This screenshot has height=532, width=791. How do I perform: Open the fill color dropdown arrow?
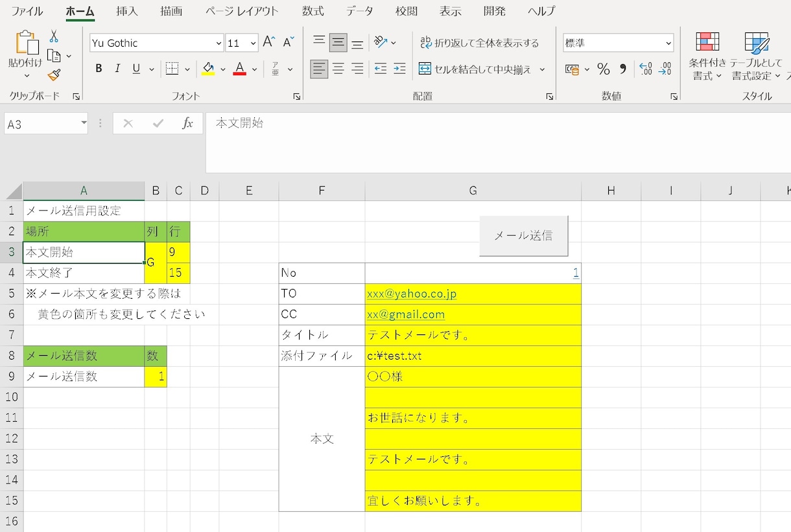click(x=223, y=69)
